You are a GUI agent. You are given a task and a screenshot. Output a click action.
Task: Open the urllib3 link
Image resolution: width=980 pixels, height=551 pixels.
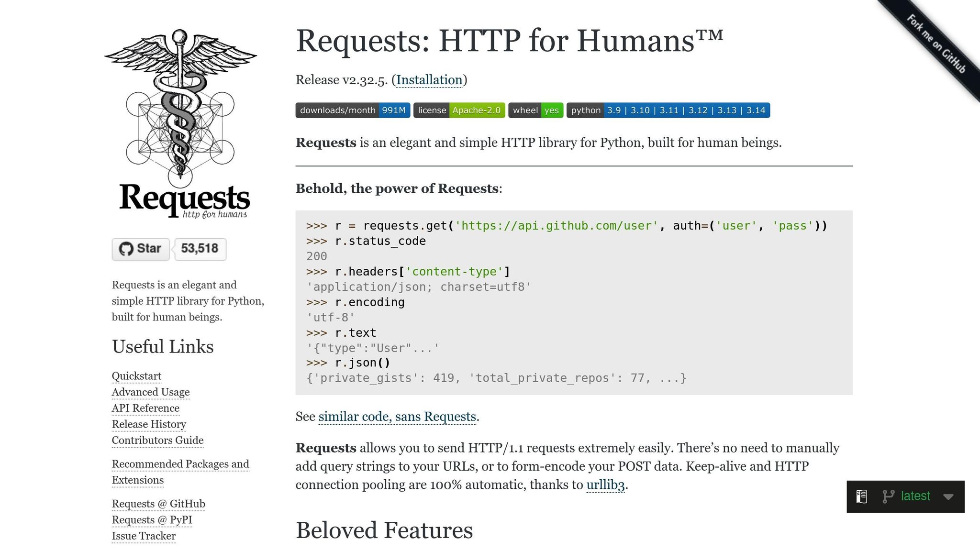(605, 485)
